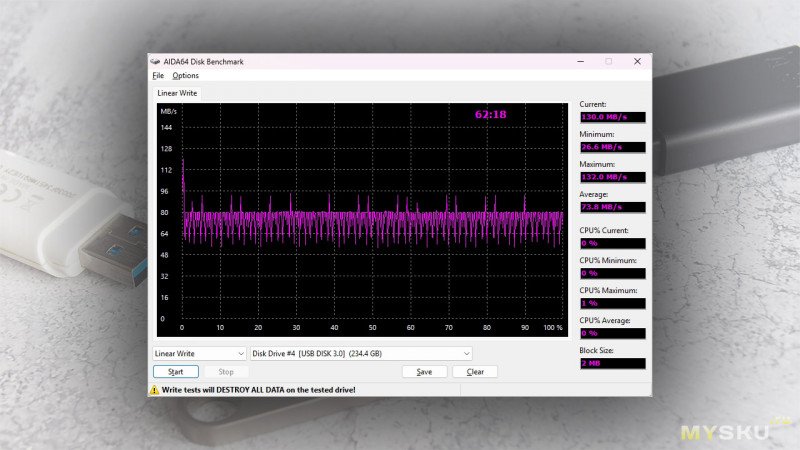
Task: Click the AIDA64 icon in the title bar
Action: coord(155,61)
